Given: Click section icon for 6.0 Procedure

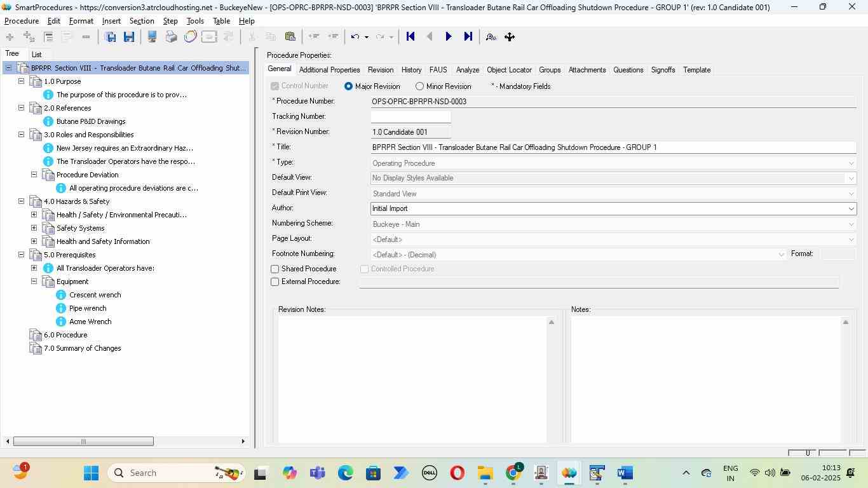Looking at the screenshot, I should click(36, 335).
